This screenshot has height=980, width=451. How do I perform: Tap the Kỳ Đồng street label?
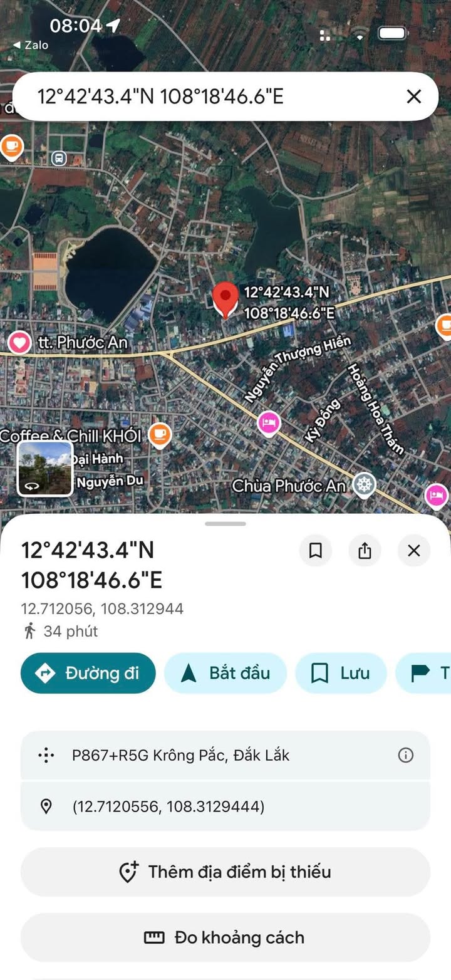(323, 421)
